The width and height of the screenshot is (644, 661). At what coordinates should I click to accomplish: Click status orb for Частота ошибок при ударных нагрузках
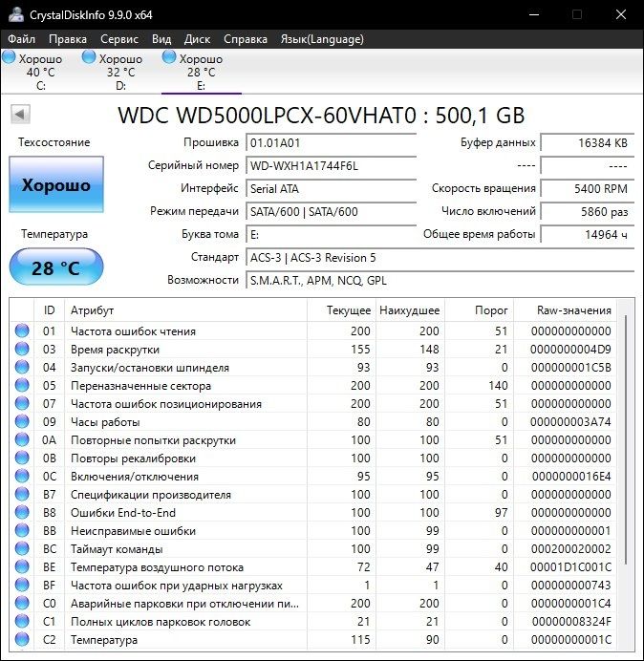pyautogui.click(x=22, y=585)
